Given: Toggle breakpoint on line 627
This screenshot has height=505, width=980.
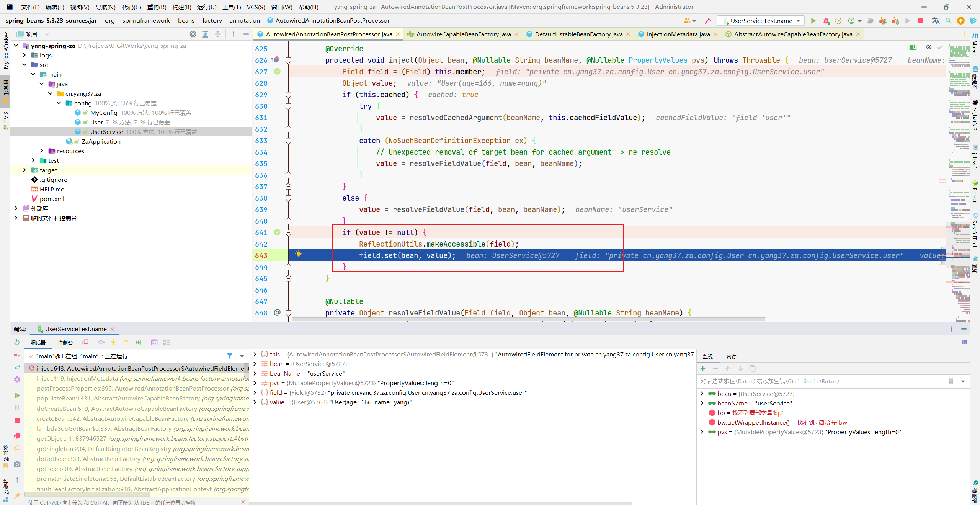Looking at the screenshot, I should (x=277, y=71).
